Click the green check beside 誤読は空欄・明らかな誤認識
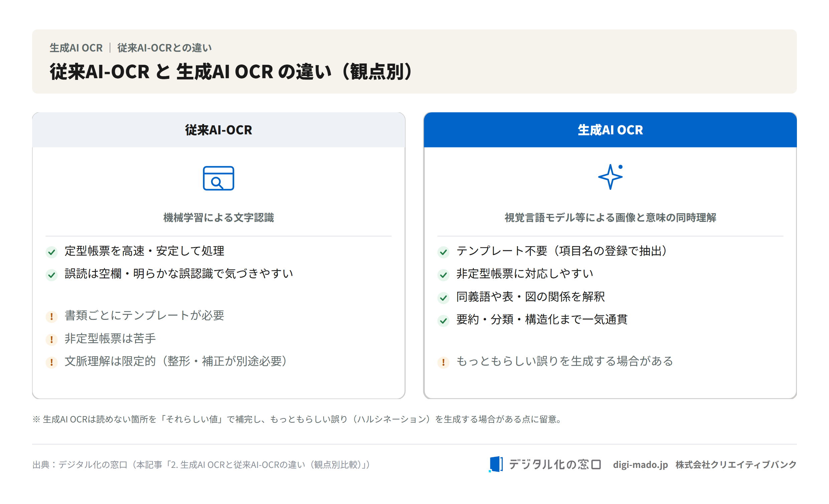The height and width of the screenshot is (504, 829). tap(51, 274)
